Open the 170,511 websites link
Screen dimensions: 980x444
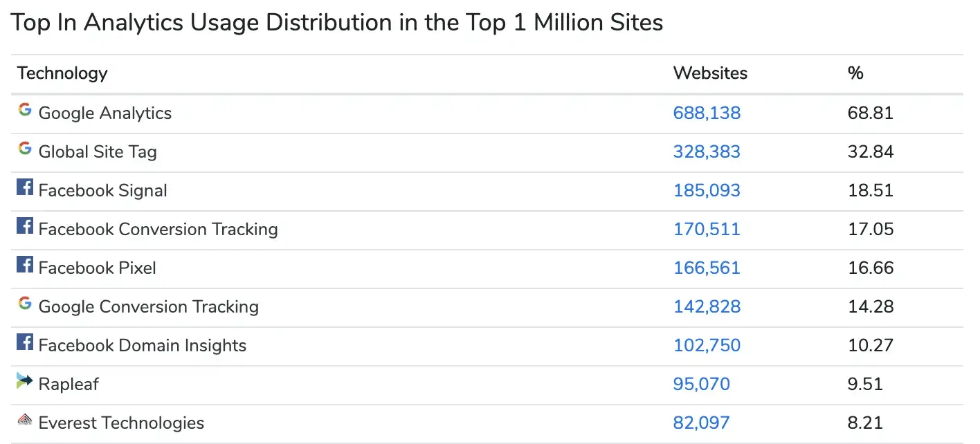click(x=707, y=229)
